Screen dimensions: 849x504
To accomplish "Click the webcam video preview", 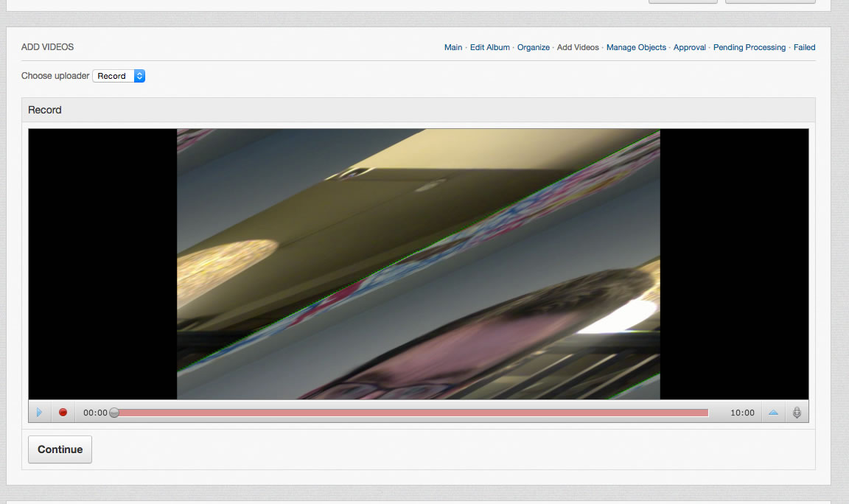I will 419,265.
